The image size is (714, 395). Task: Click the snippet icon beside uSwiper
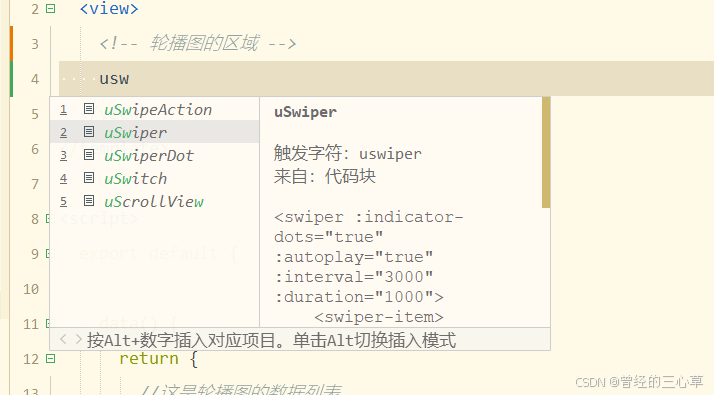89,132
